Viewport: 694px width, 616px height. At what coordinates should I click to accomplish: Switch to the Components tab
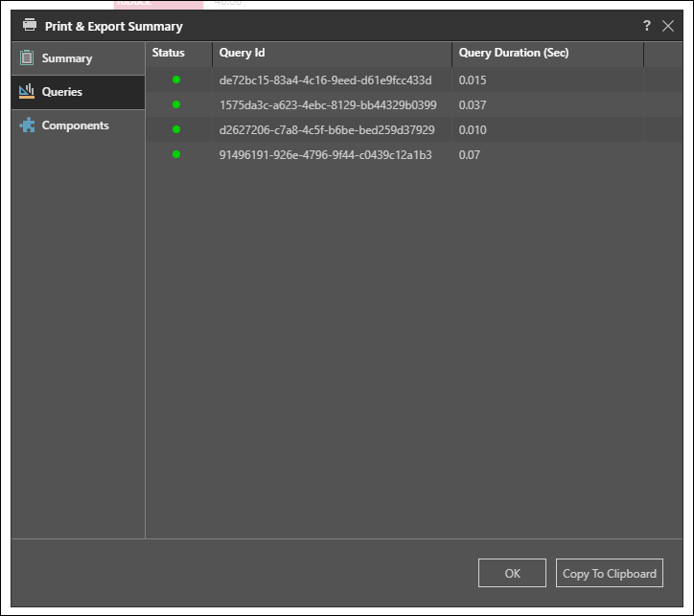(x=78, y=125)
